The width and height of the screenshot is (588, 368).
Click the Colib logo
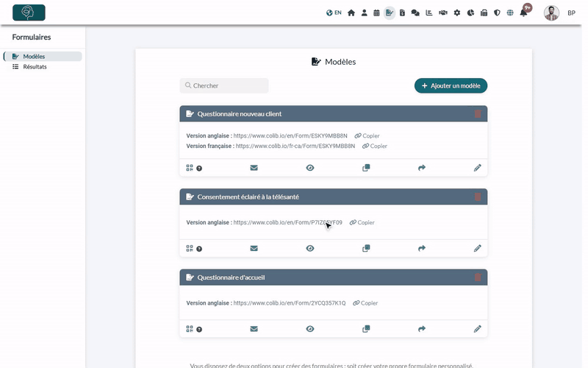pyautogui.click(x=29, y=13)
